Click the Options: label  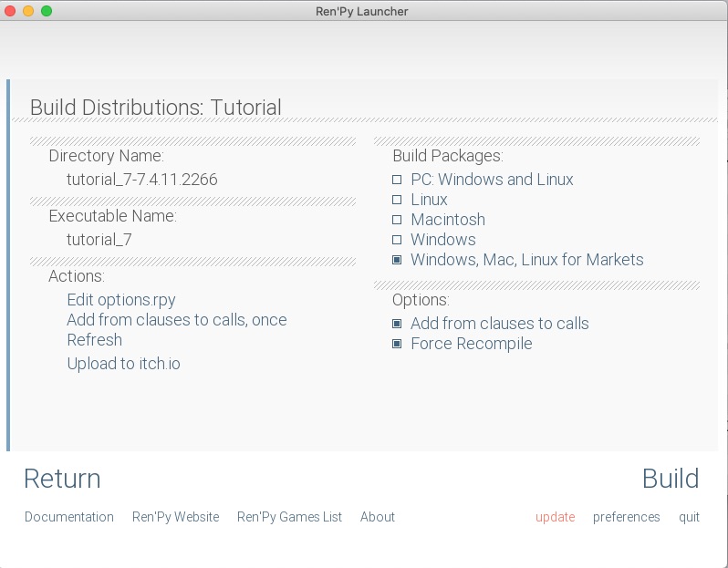click(421, 300)
